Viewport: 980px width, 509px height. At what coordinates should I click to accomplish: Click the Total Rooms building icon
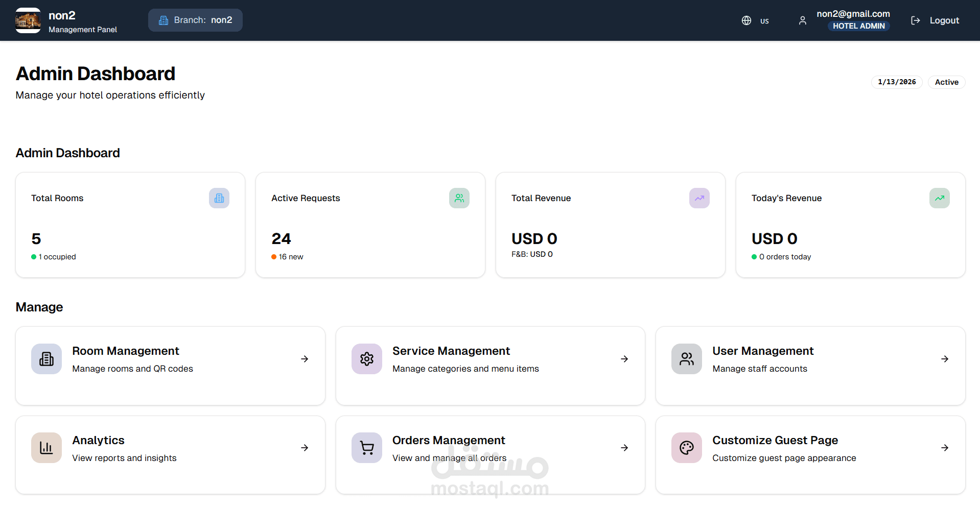point(219,198)
